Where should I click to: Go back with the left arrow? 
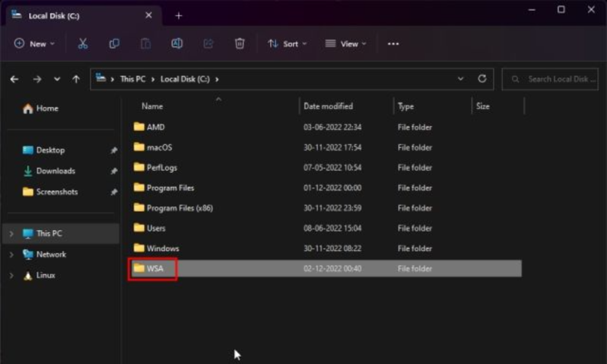tap(14, 79)
